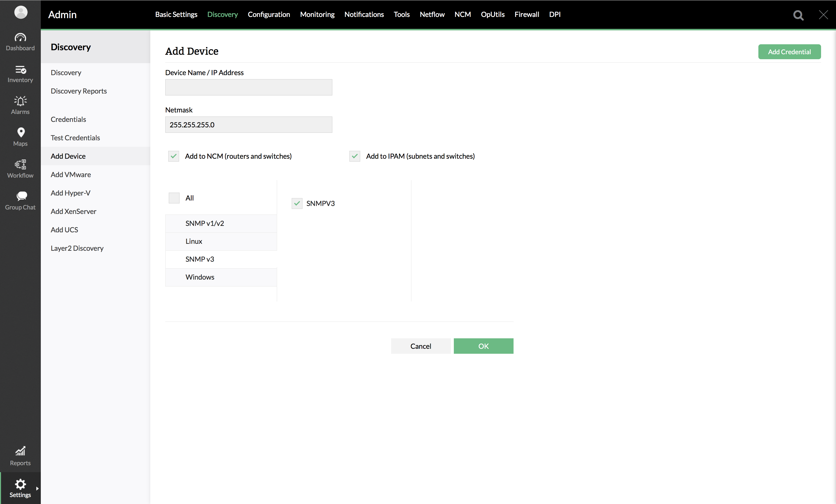Screen dimensions: 836x504
Task: Open the Dashboard sidebar icon
Action: [20, 42]
